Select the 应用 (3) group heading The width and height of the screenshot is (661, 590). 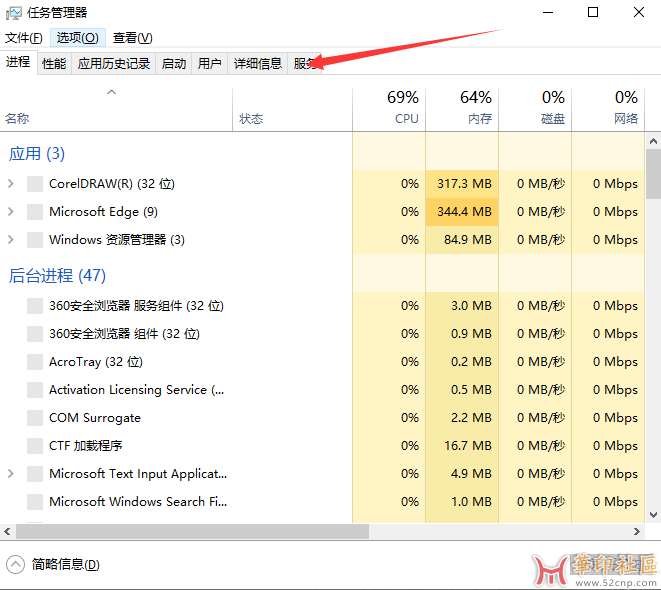[37, 154]
